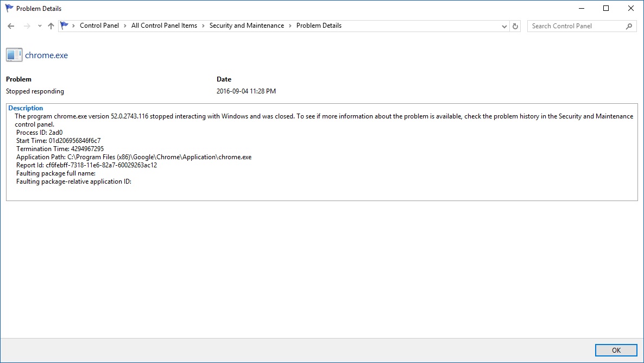Click the chrome.exe program icon
644x363 pixels.
click(14, 55)
